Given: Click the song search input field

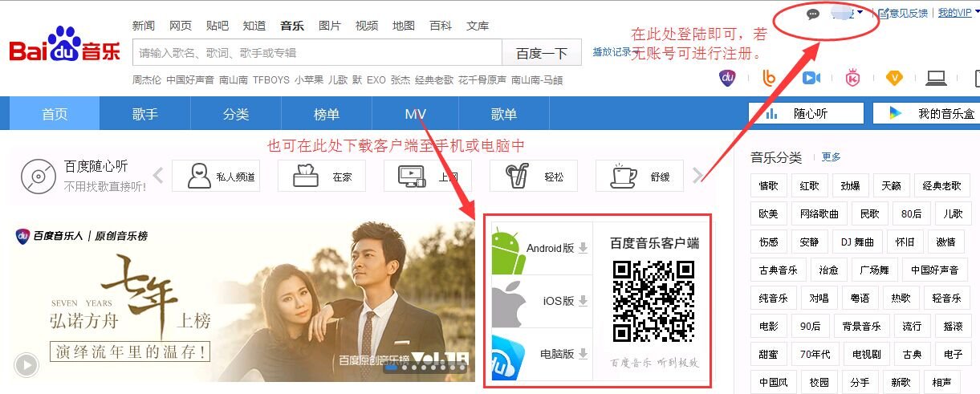Looking at the screenshot, I should (317, 53).
